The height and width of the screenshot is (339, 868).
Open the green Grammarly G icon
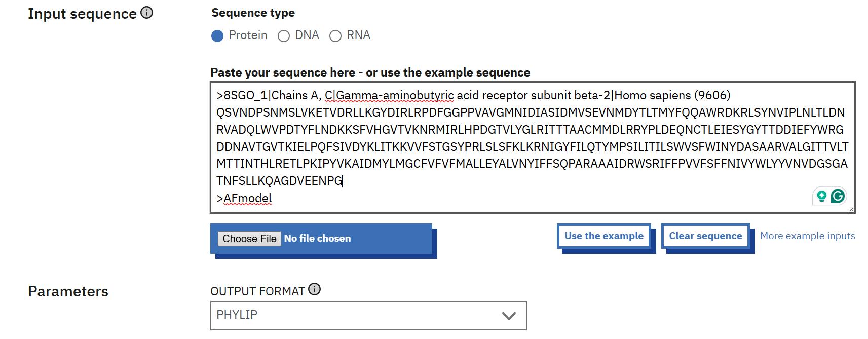tap(838, 196)
